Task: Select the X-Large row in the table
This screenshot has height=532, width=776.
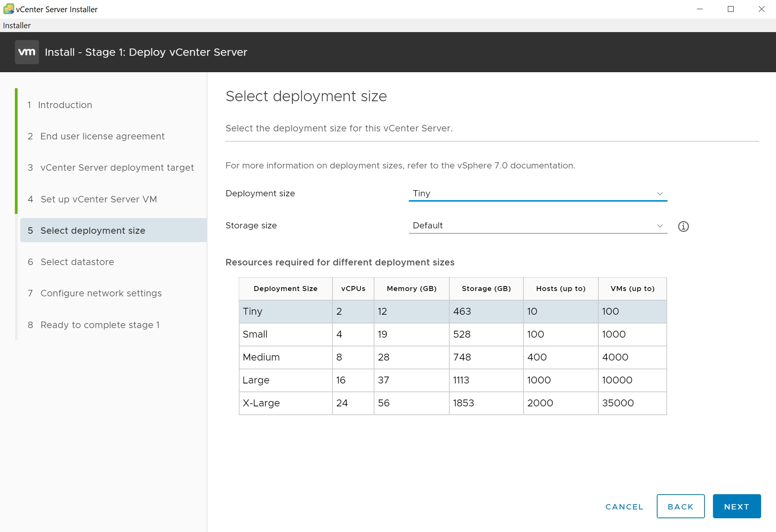Action: coord(453,403)
